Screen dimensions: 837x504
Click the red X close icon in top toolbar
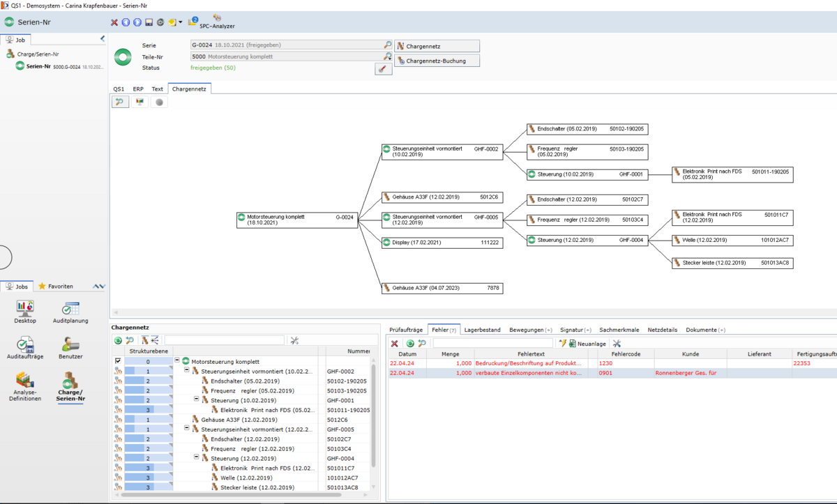click(x=114, y=22)
